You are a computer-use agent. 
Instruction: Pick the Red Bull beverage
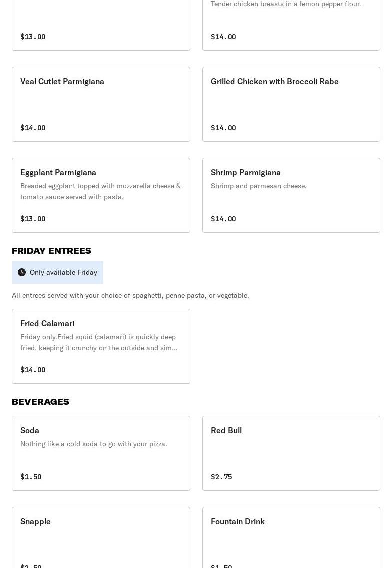pos(226,431)
